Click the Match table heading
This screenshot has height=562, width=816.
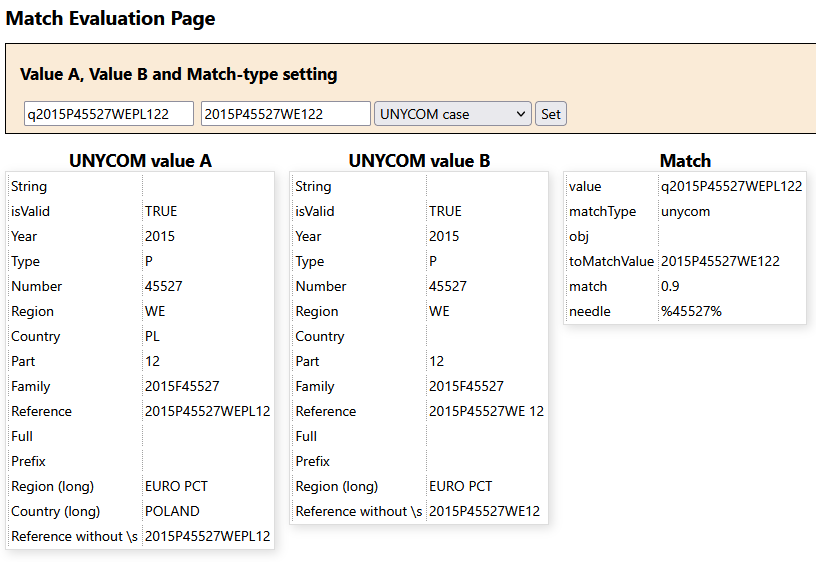pos(685,160)
